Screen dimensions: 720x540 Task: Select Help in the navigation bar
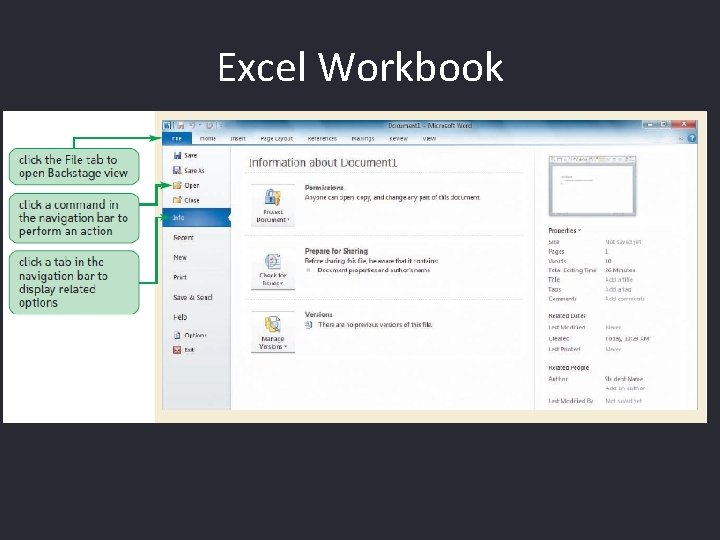(x=180, y=317)
